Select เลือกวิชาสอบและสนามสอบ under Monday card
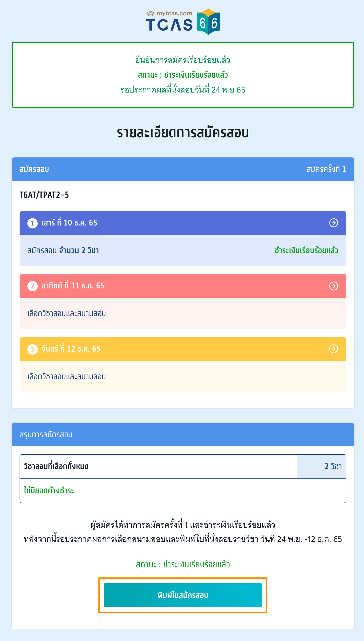This screenshot has height=641, width=364. 67,376
